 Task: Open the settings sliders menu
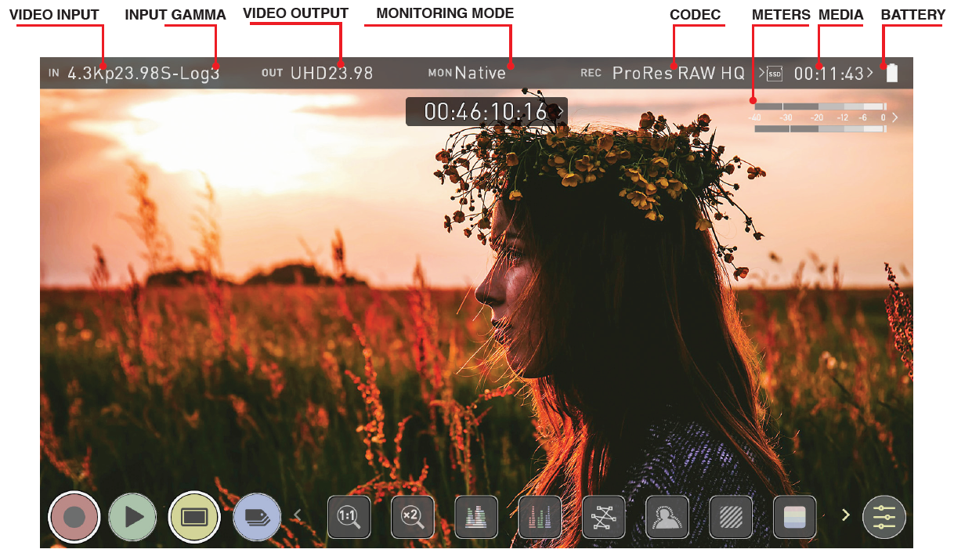[x=884, y=517]
